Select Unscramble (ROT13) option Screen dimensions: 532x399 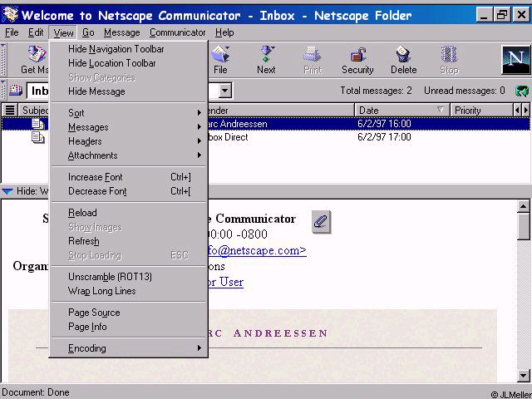pos(128,277)
